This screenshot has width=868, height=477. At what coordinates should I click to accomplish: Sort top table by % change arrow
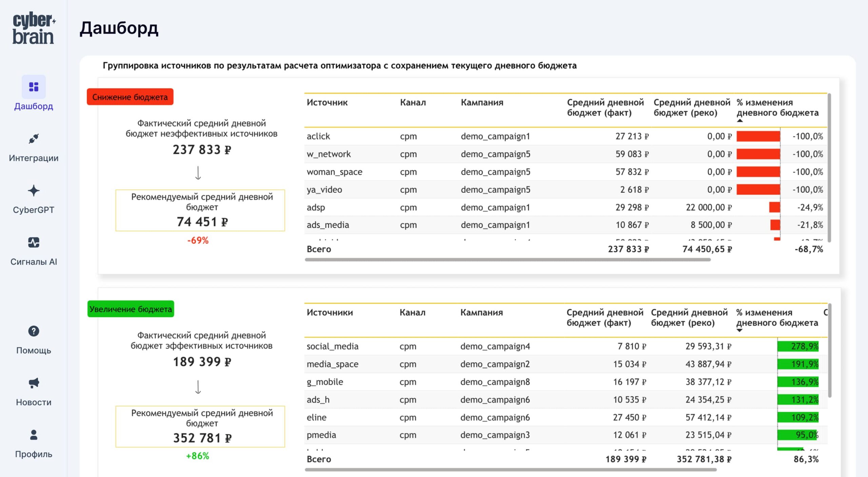tap(740, 121)
